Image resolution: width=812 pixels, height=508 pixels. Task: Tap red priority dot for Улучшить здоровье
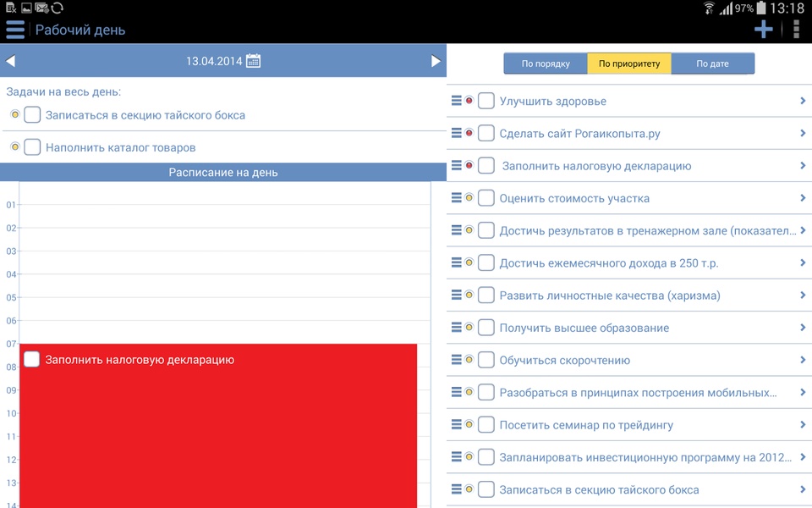[x=469, y=101]
